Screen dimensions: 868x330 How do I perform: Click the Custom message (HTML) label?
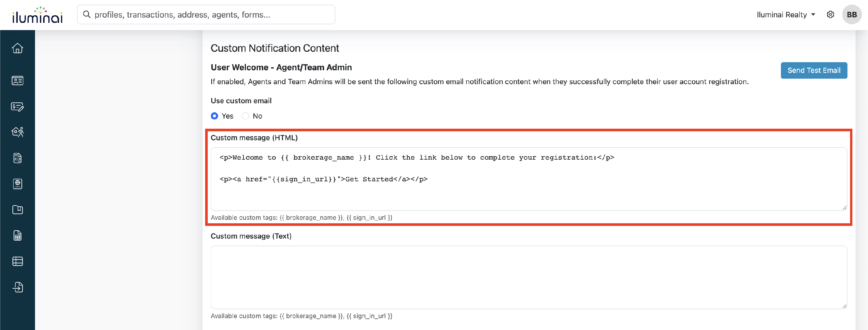click(254, 138)
